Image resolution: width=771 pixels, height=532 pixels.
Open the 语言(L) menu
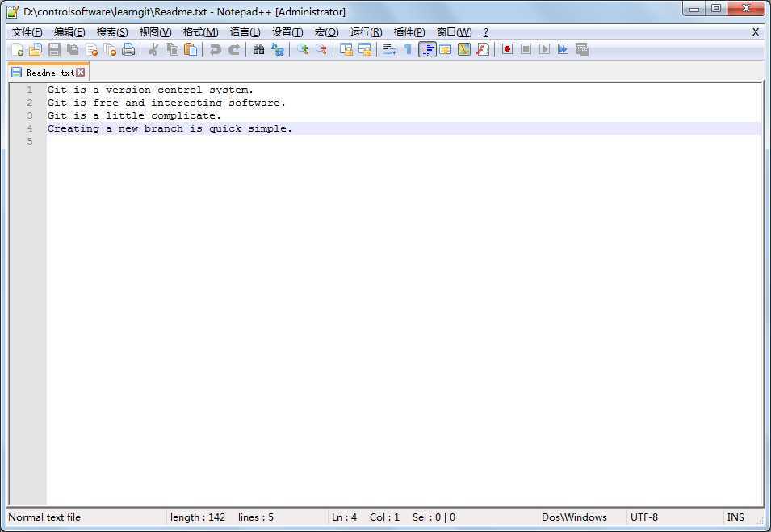245,32
